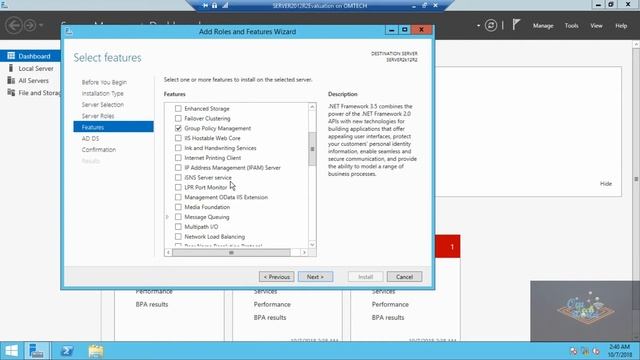Viewport: 640px width, 360px height.
Task: Open dropdown arrow beside refresh icon
Action: point(478,25)
